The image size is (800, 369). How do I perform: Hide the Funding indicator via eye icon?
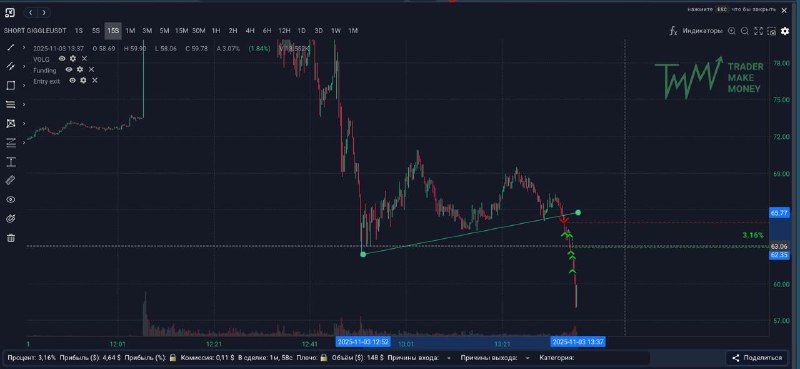69,69
